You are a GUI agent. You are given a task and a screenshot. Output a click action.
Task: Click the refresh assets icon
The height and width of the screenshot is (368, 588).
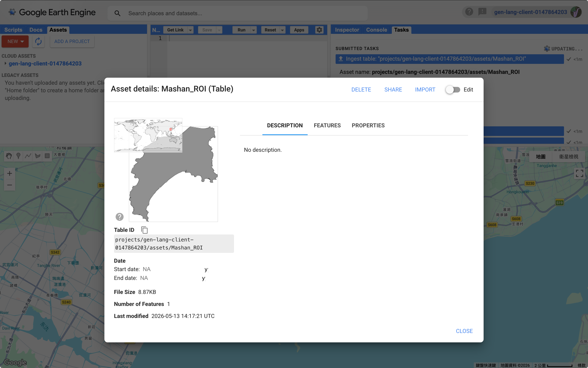coord(38,41)
